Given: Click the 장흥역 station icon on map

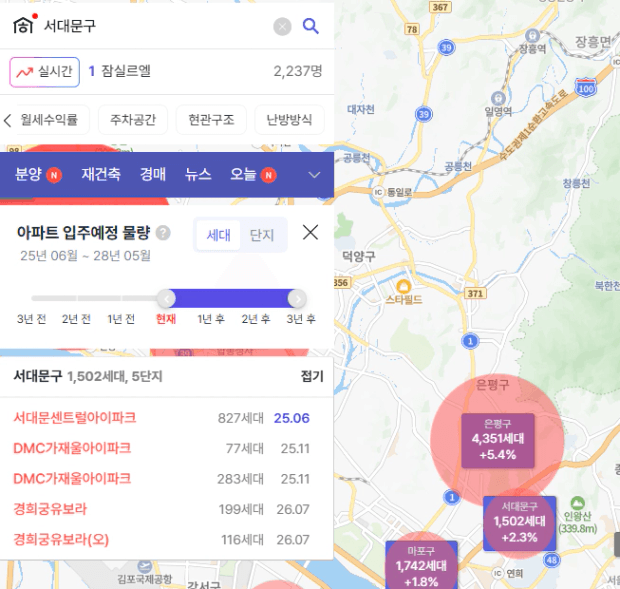Looking at the screenshot, I should pos(533,35).
